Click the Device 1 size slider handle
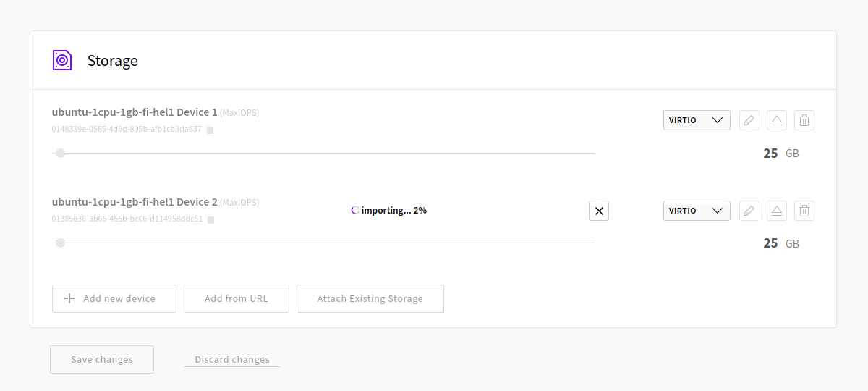 pyautogui.click(x=60, y=153)
